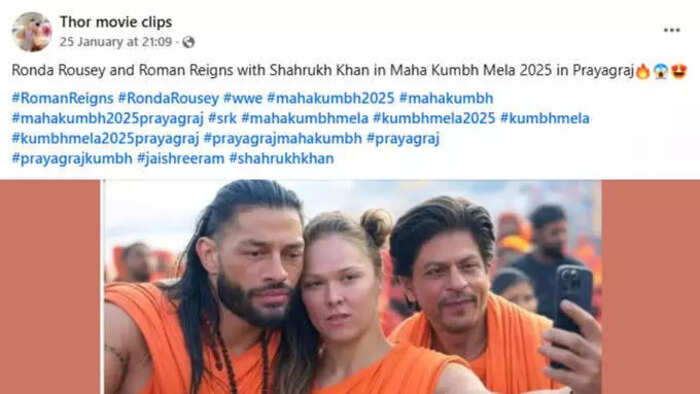
Task: Open the #RomanReigns hashtag
Action: (x=62, y=98)
